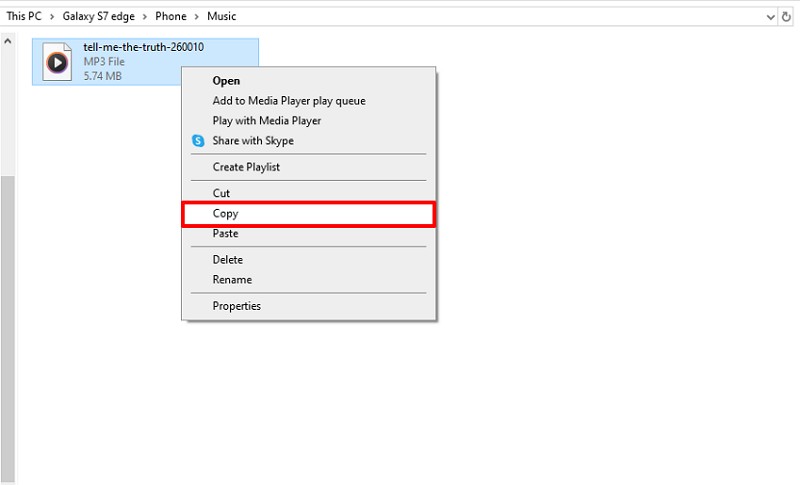The width and height of the screenshot is (800, 485).
Task: Select file name tell-me-the-truth-260010
Action: pyautogui.click(x=143, y=47)
